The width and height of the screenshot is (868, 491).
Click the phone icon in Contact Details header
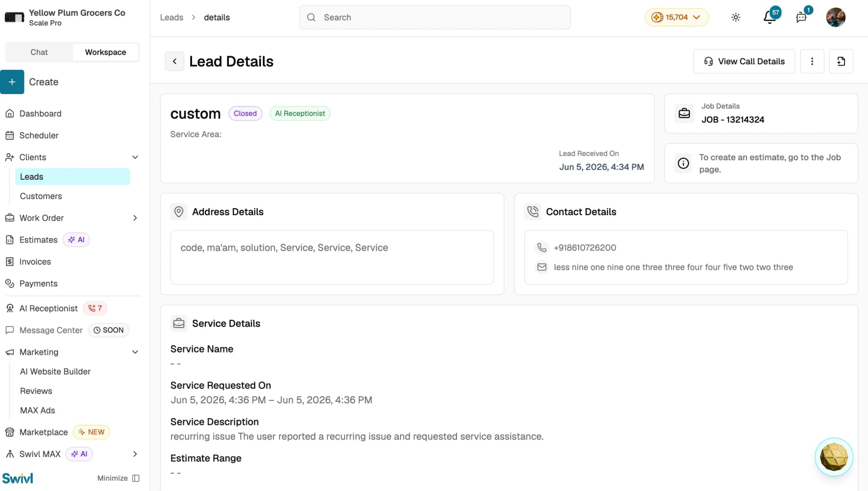[x=533, y=212]
